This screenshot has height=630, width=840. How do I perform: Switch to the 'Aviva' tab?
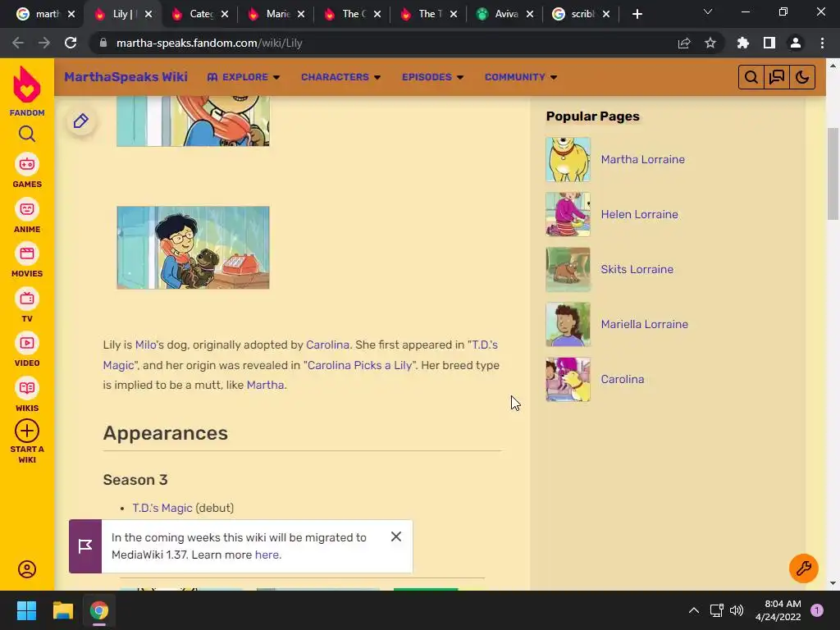(504, 14)
